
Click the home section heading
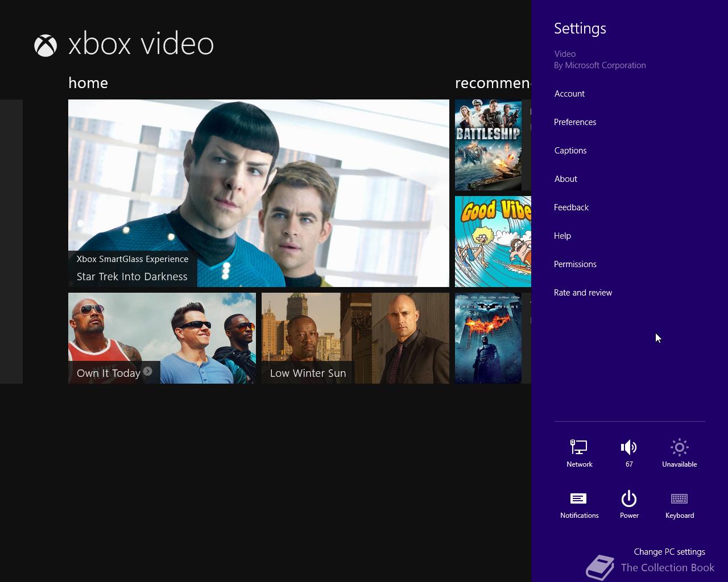click(88, 83)
